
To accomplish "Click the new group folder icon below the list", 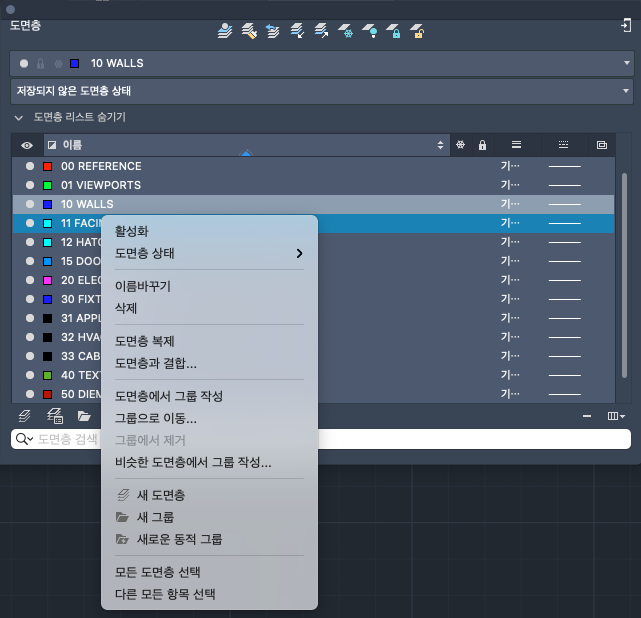I will tap(84, 416).
